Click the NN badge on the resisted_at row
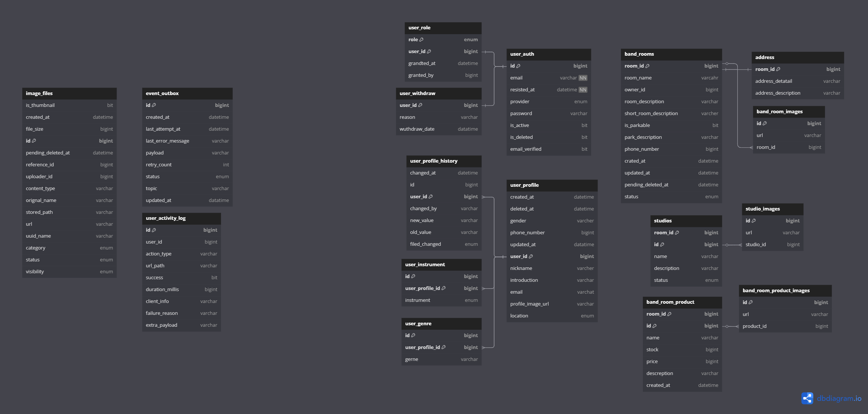The width and height of the screenshot is (868, 414). click(583, 90)
